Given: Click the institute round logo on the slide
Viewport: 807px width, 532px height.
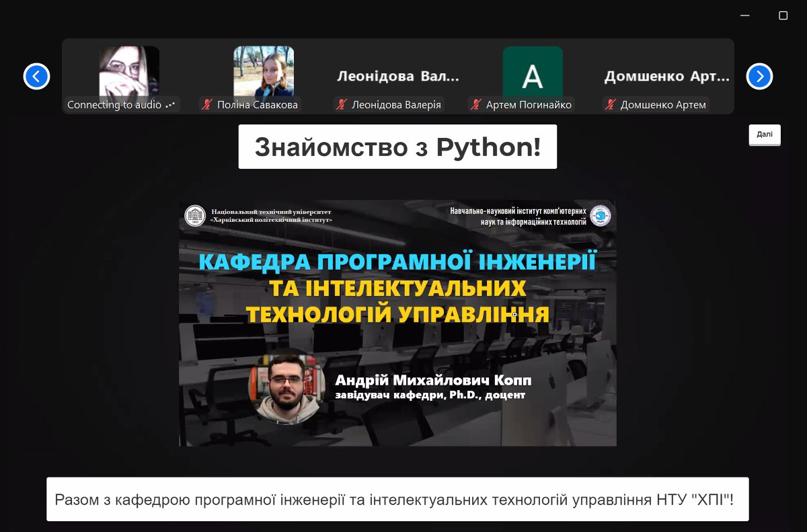Looking at the screenshot, I should (x=600, y=215).
